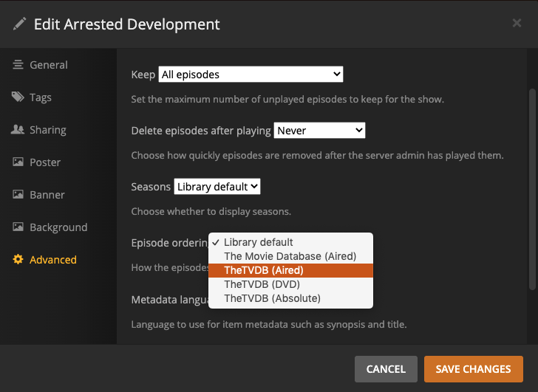Choose The Movie Database (Aired) option
The width and height of the screenshot is (538, 392).
pyautogui.click(x=290, y=256)
